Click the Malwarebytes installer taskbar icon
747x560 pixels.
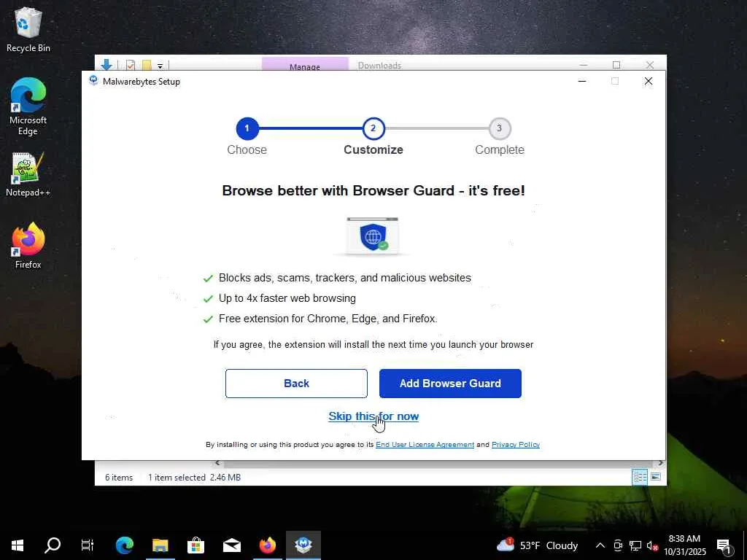pyautogui.click(x=303, y=545)
